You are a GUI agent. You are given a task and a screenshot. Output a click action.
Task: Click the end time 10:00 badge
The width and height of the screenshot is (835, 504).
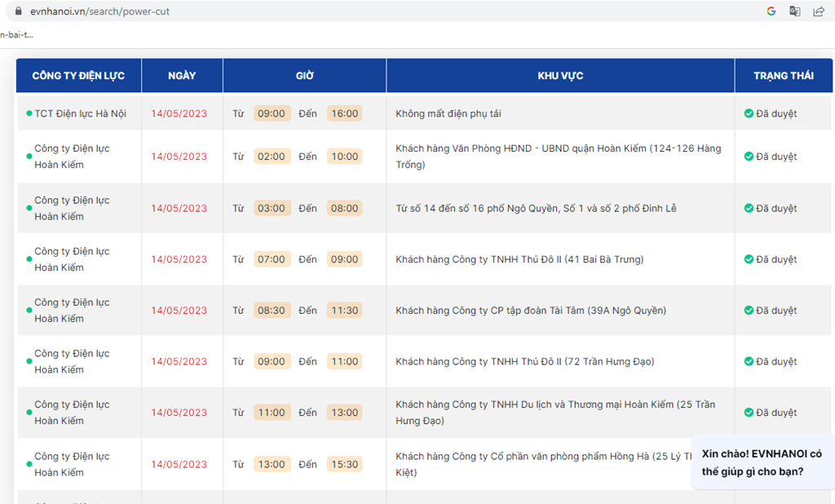click(345, 157)
